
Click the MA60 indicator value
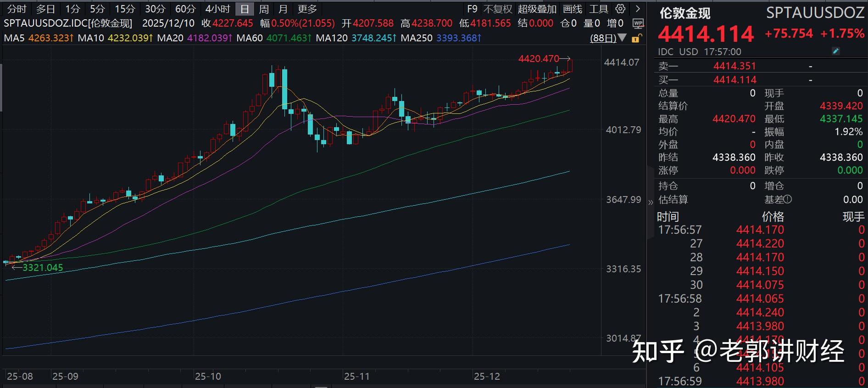[289, 38]
